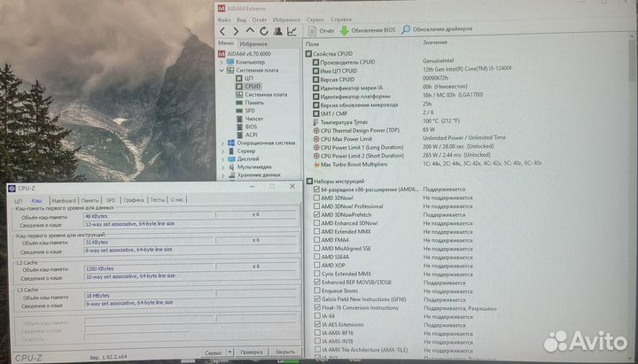
Task: Select Чипсет tree item
Action: pos(249,119)
